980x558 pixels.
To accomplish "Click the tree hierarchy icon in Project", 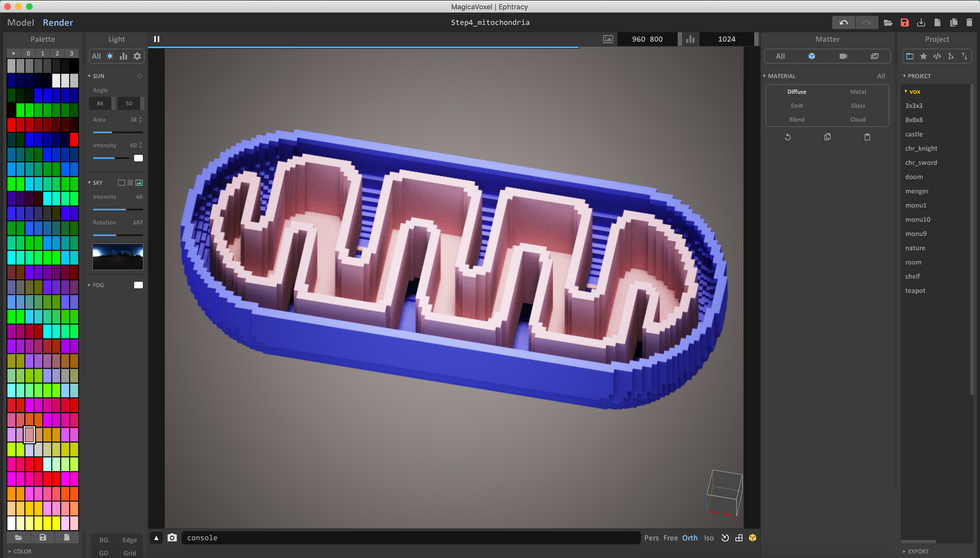I will pyautogui.click(x=951, y=56).
